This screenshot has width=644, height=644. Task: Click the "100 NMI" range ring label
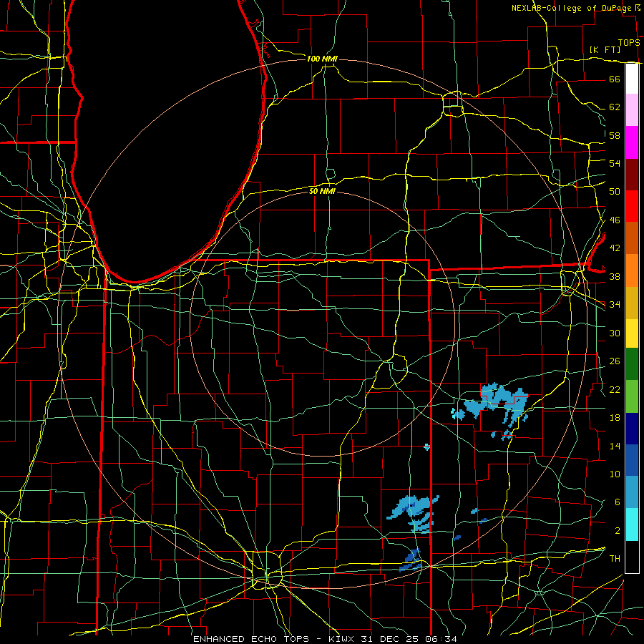(x=322, y=59)
